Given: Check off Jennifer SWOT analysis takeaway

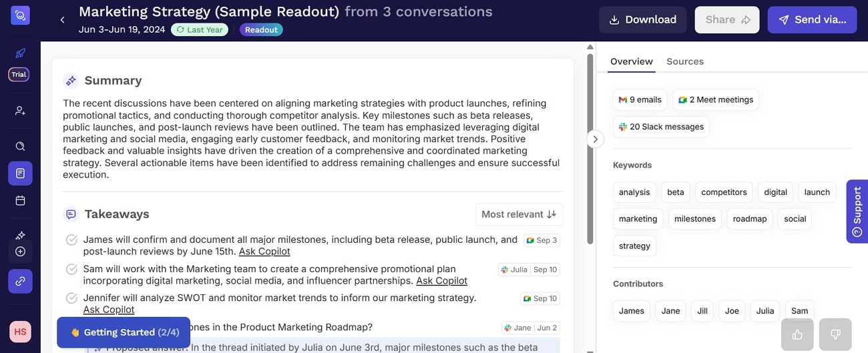Looking at the screenshot, I should [71, 298].
